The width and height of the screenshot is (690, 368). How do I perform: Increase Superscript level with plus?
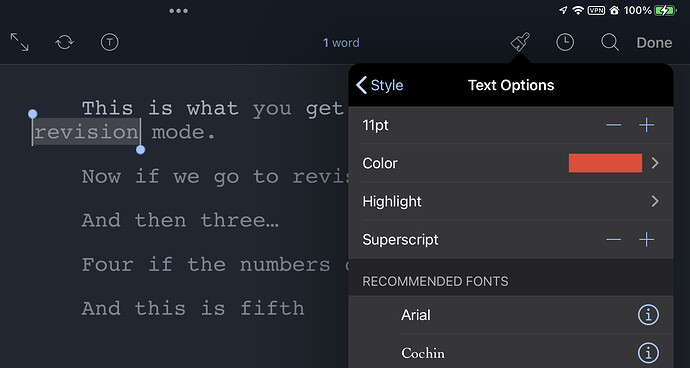[646, 239]
